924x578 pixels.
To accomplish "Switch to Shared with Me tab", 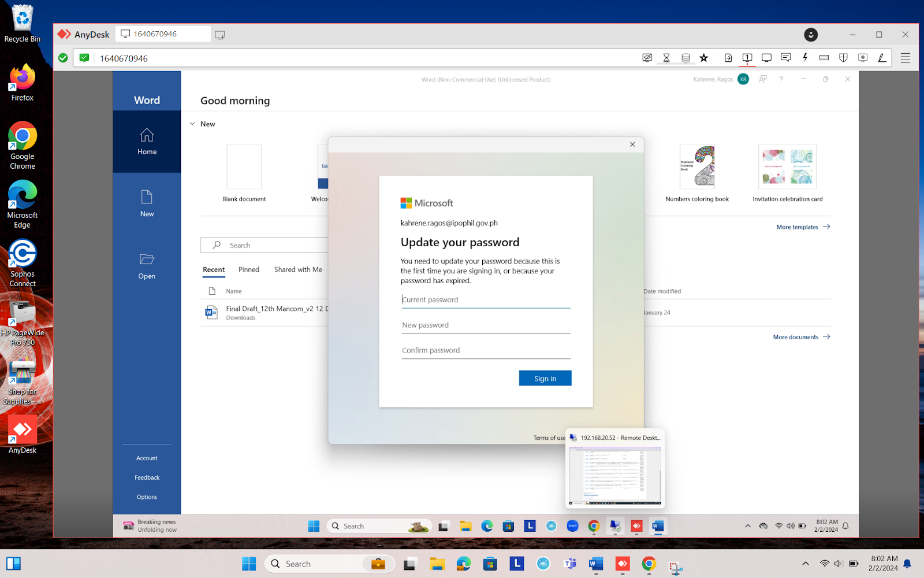I will point(298,269).
